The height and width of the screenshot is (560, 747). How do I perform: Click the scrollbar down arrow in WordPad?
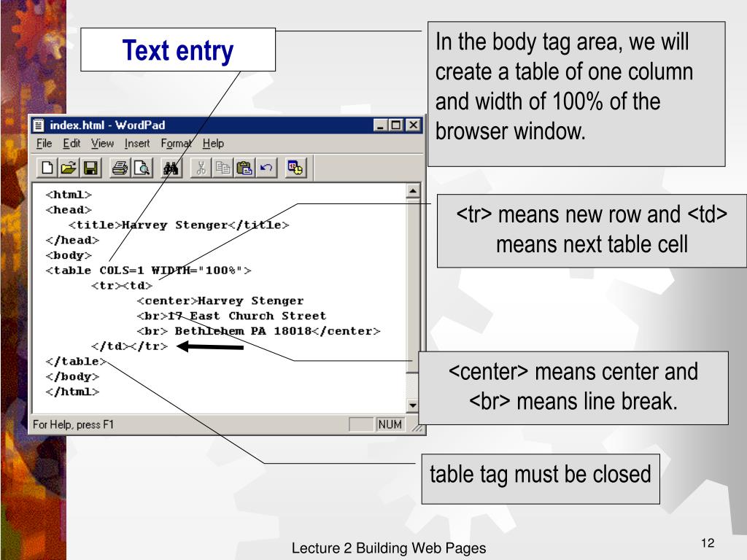pyautogui.click(x=413, y=405)
